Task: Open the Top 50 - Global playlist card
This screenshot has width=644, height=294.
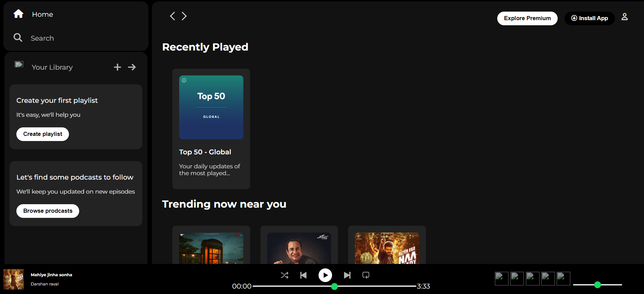Action: coord(211,129)
